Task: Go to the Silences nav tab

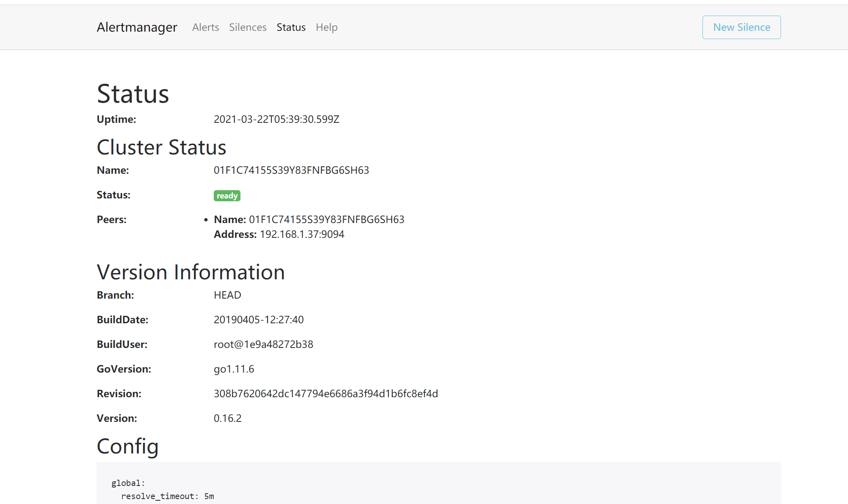Action: [x=248, y=27]
